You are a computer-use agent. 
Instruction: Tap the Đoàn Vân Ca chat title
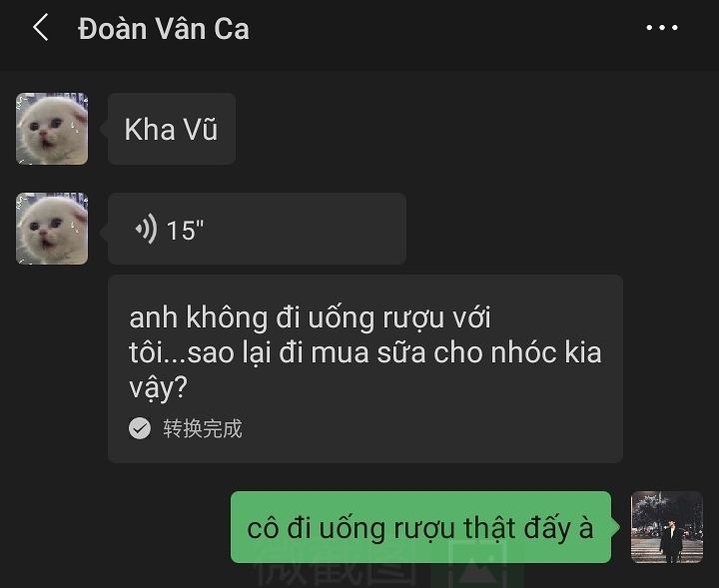(x=164, y=29)
